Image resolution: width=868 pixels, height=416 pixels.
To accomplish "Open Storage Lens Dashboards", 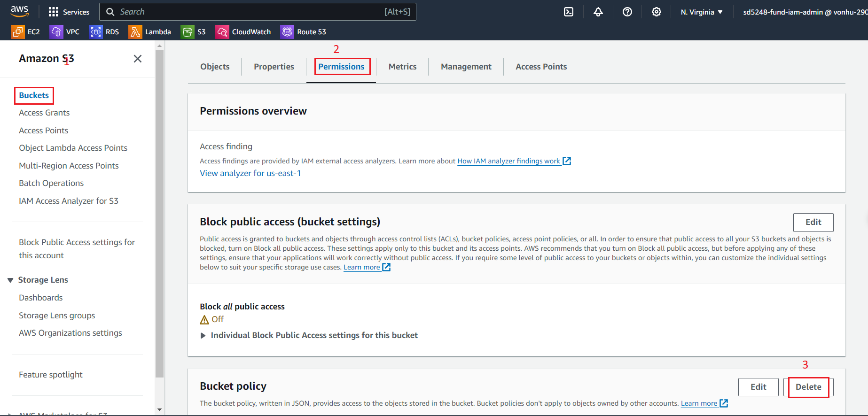I will 41,298.
